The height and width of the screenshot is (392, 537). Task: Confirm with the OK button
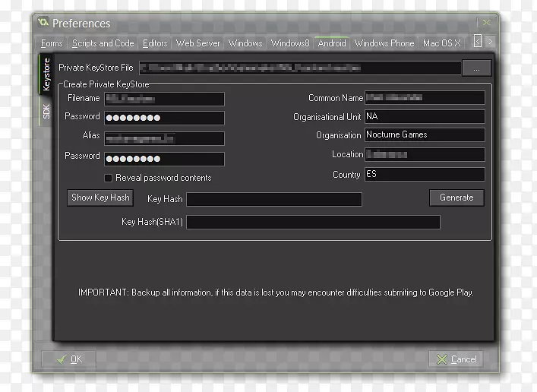pos(68,359)
